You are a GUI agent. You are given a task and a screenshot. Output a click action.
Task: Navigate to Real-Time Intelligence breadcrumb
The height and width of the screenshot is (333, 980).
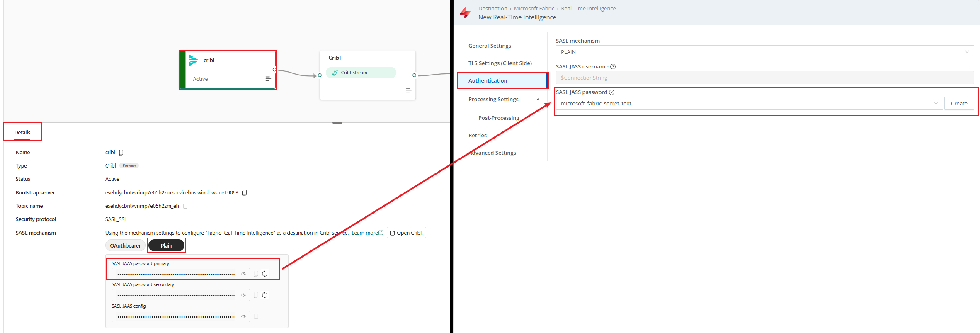[588, 8]
